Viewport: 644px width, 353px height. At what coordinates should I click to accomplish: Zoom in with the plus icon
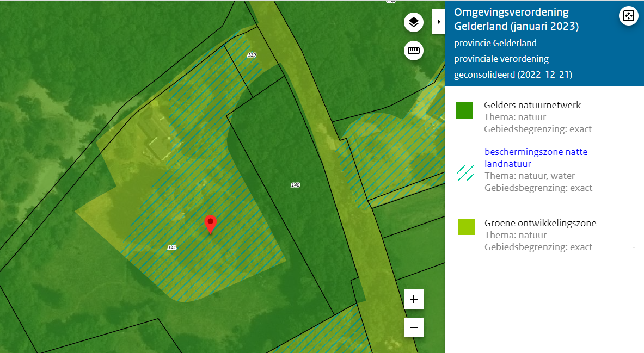pos(413,299)
